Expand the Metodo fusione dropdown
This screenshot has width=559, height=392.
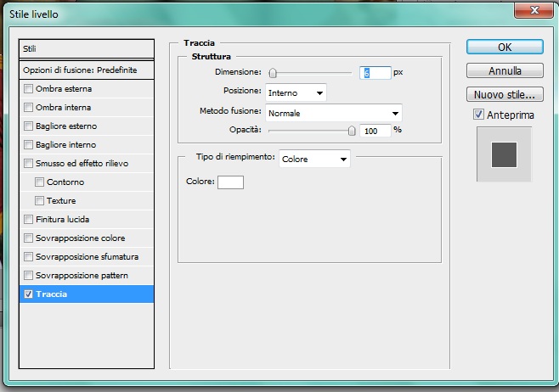coord(333,112)
